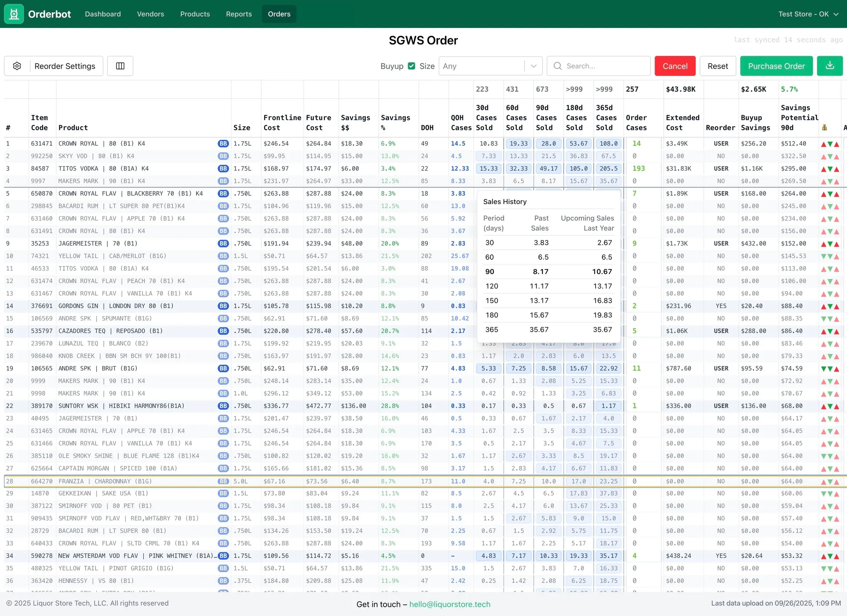Click the money bag column header icon
The image size is (847, 616).
[824, 128]
